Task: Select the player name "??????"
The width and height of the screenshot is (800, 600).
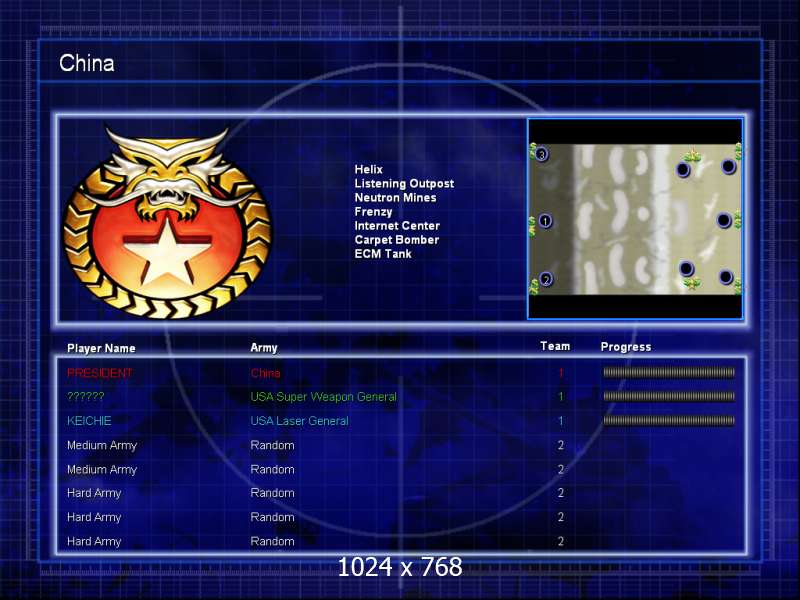Action: coord(86,396)
